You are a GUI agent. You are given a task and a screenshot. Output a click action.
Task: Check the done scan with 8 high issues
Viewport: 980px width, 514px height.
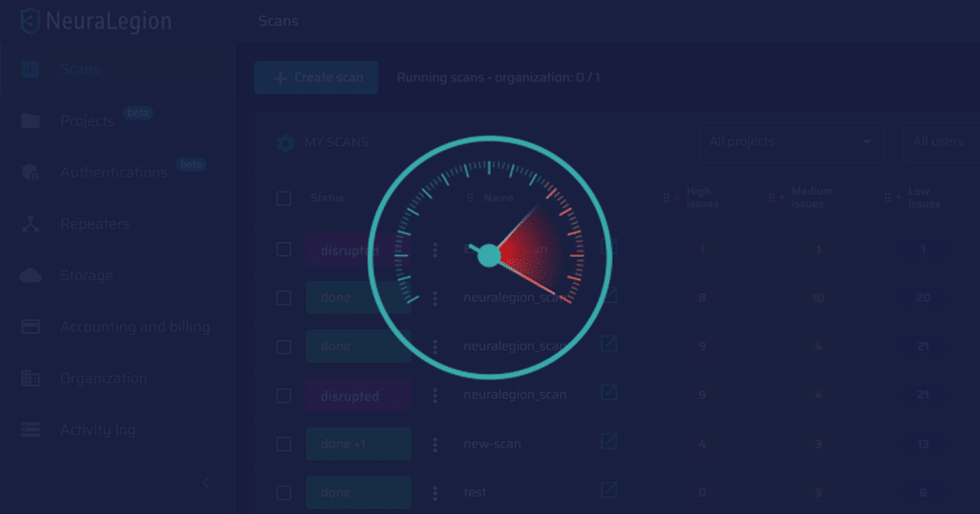(283, 298)
